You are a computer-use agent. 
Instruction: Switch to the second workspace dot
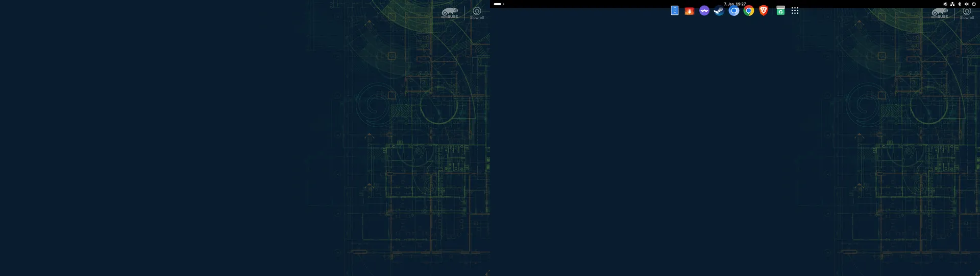tap(503, 4)
